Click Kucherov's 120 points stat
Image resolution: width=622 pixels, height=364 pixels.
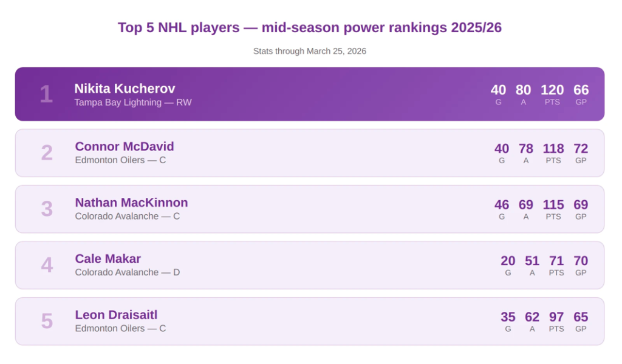(x=552, y=90)
